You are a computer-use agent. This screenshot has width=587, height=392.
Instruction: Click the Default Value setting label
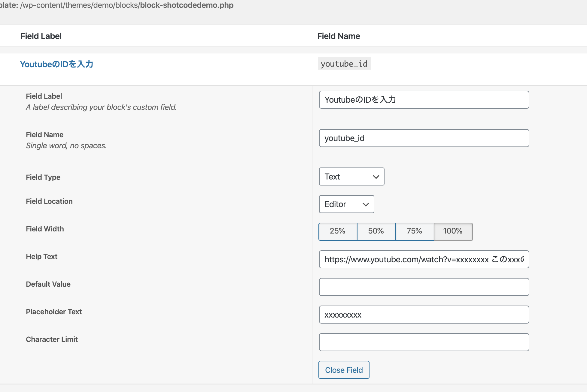(x=48, y=284)
